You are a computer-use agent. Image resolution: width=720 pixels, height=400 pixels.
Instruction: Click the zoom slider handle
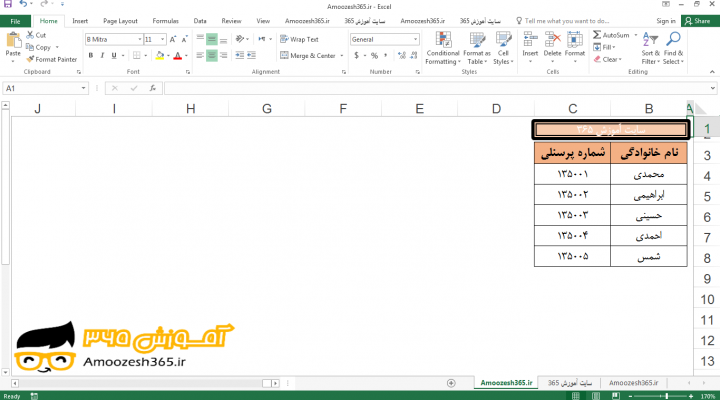(x=666, y=396)
